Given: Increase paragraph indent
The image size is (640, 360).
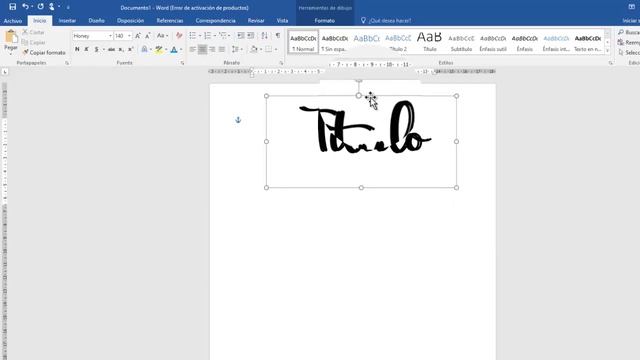Looking at the screenshot, I should [x=251, y=36].
